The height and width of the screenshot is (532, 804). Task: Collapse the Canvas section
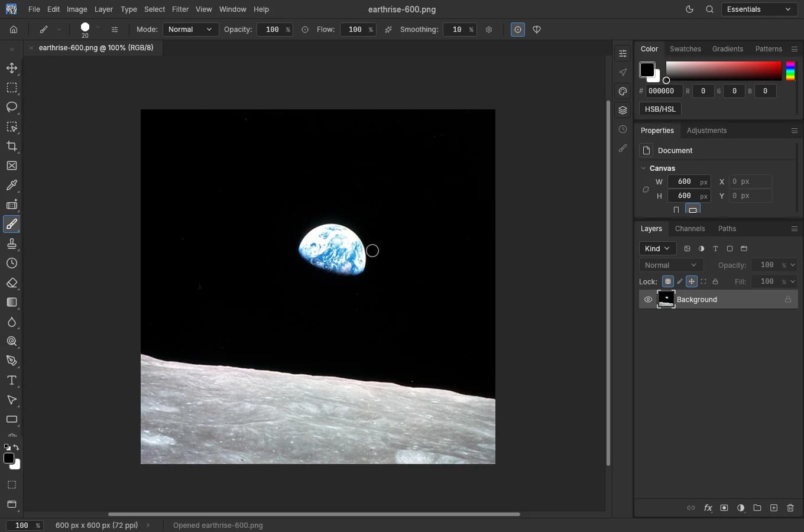(644, 168)
